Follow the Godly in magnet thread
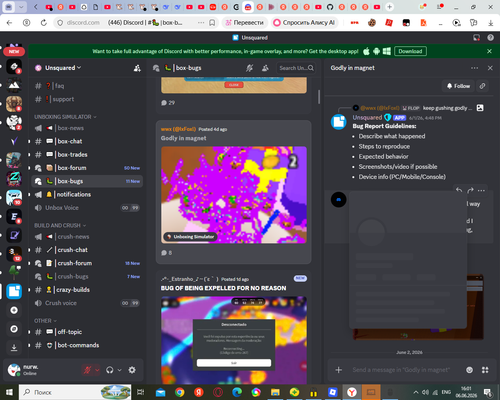 [458, 86]
